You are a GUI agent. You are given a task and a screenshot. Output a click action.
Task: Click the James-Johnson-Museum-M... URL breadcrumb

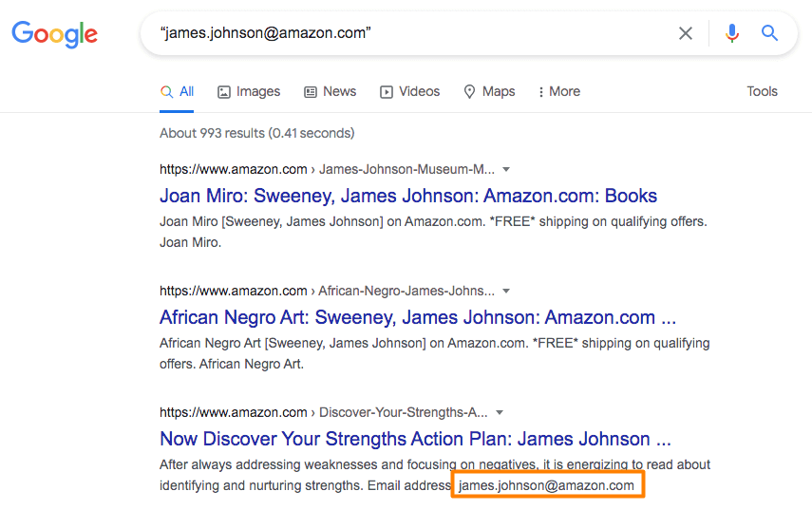click(406, 169)
